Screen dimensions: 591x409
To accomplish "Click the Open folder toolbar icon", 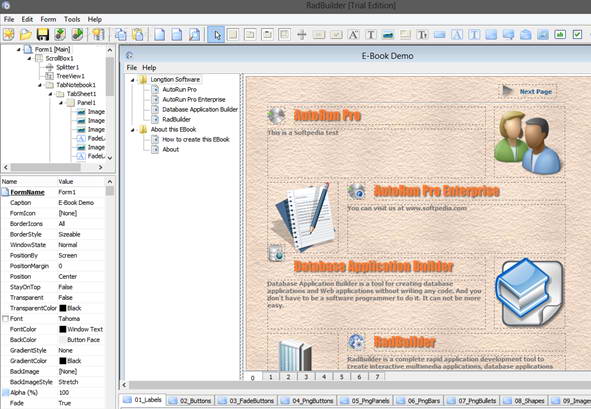I will 26,35.
